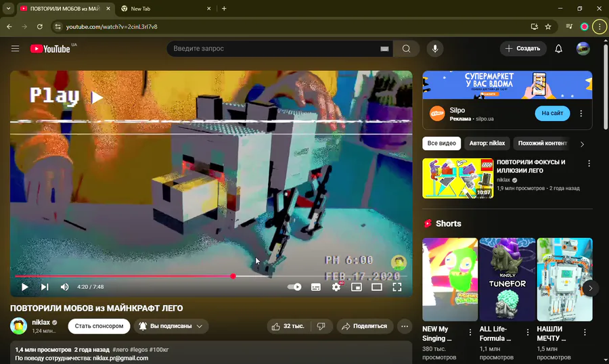
Task: Click the #лего hashtag link
Action: (x=120, y=350)
